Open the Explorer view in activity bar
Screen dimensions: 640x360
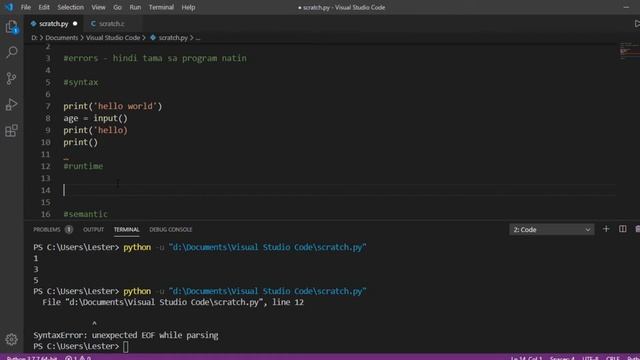tap(11, 27)
